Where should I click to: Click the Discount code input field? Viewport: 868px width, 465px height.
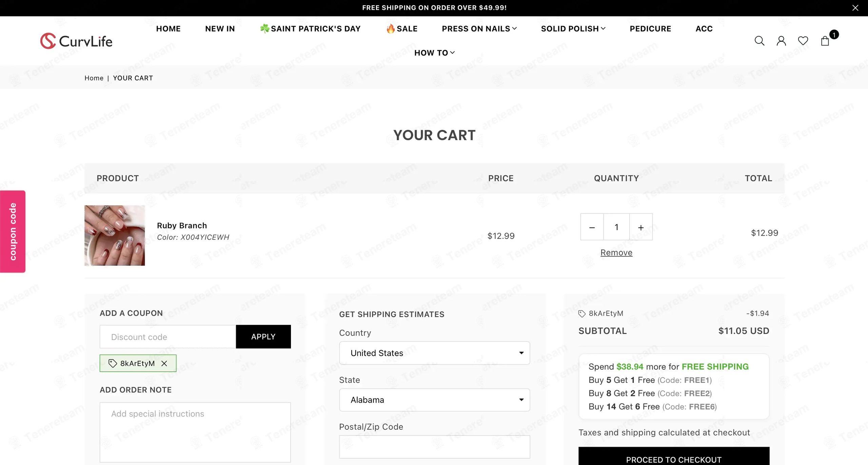(x=168, y=337)
